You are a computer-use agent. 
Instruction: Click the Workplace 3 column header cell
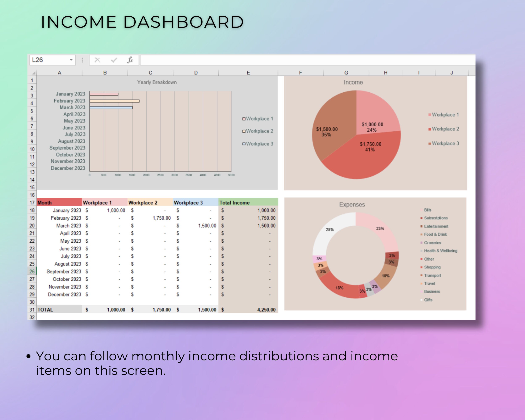(x=196, y=202)
